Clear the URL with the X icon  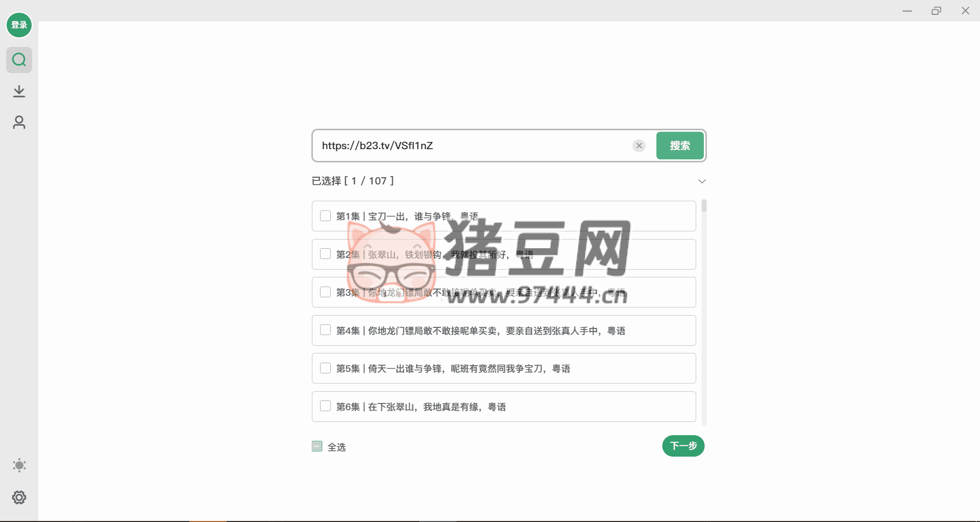click(639, 146)
